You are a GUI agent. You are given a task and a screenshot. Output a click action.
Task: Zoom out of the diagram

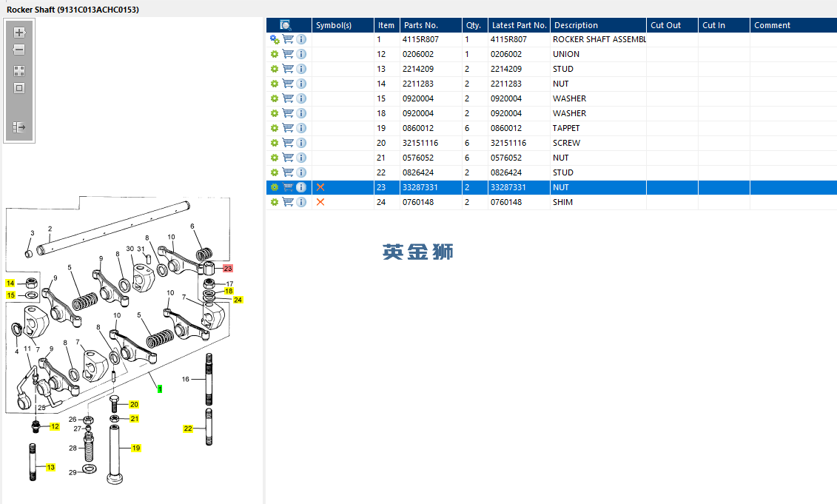[x=19, y=50]
